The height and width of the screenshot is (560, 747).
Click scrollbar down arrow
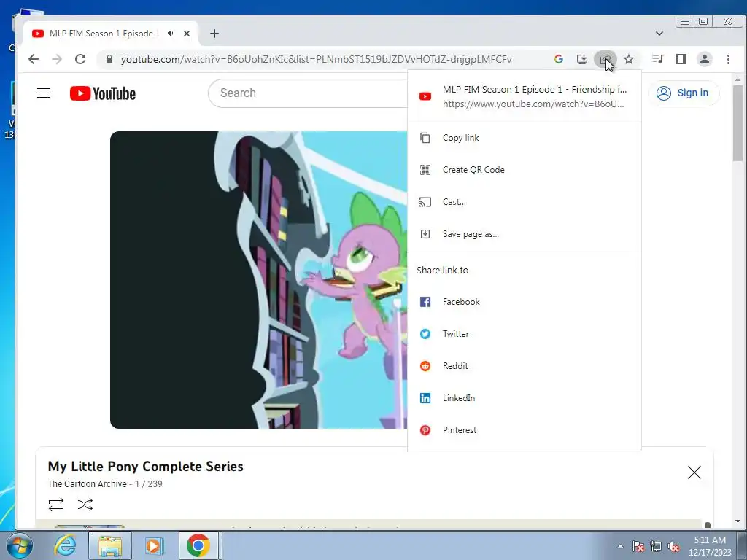pos(738,521)
